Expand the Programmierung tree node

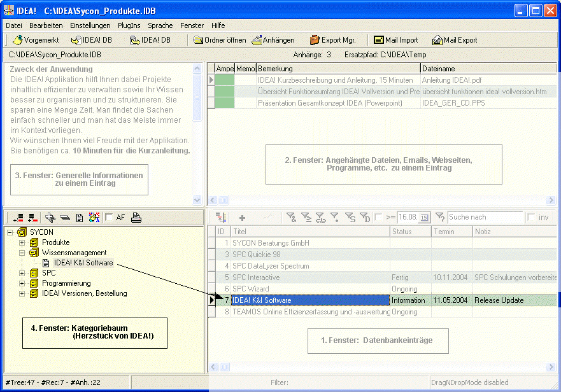tap(22, 283)
